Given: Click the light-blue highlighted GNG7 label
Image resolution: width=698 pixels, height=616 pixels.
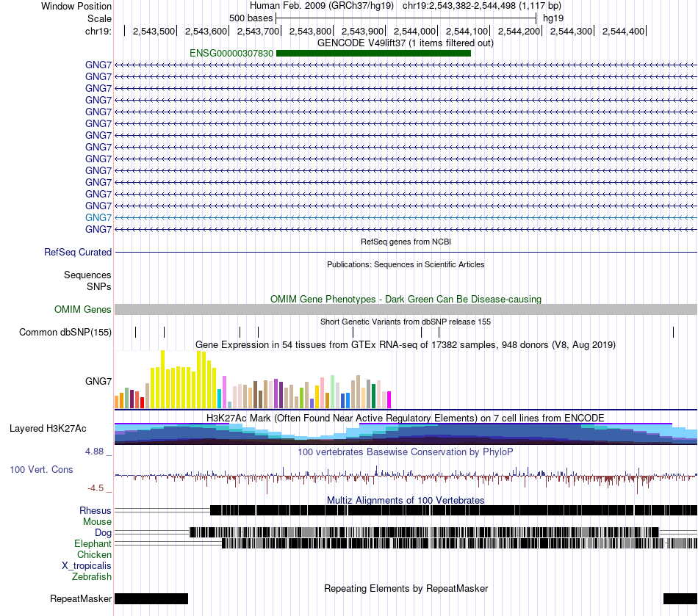Looking at the screenshot, I should [98, 217].
